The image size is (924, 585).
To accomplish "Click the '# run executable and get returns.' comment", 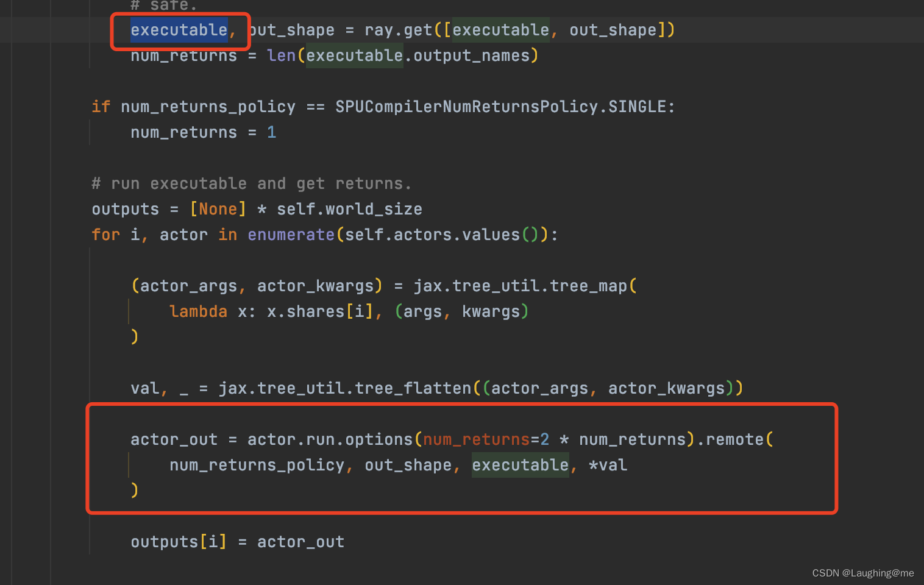I will pos(251,183).
